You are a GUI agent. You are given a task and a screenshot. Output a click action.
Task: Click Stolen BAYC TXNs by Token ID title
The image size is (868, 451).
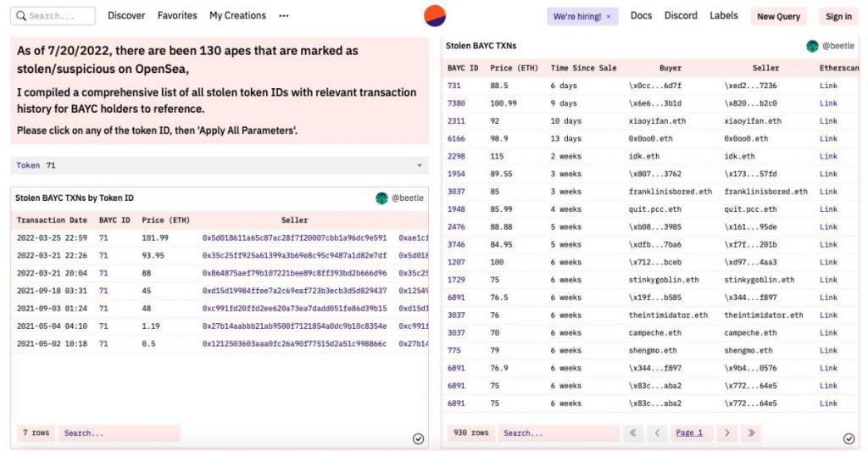point(75,198)
